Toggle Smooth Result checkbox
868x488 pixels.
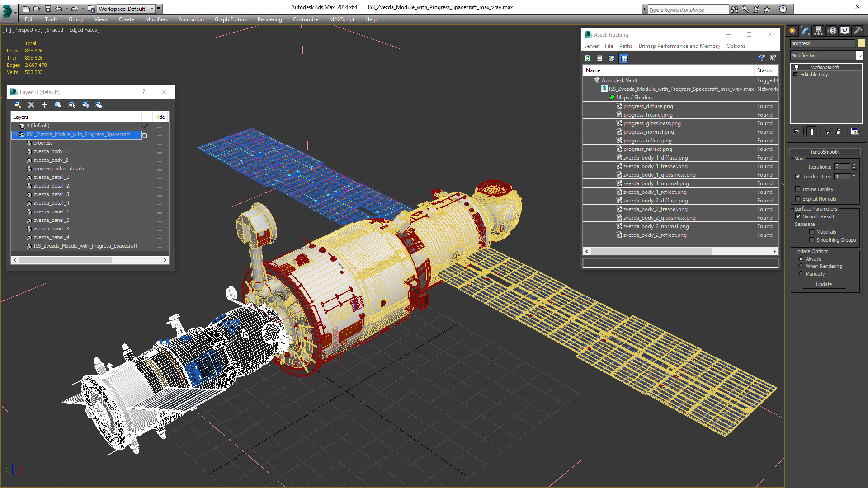coord(798,216)
